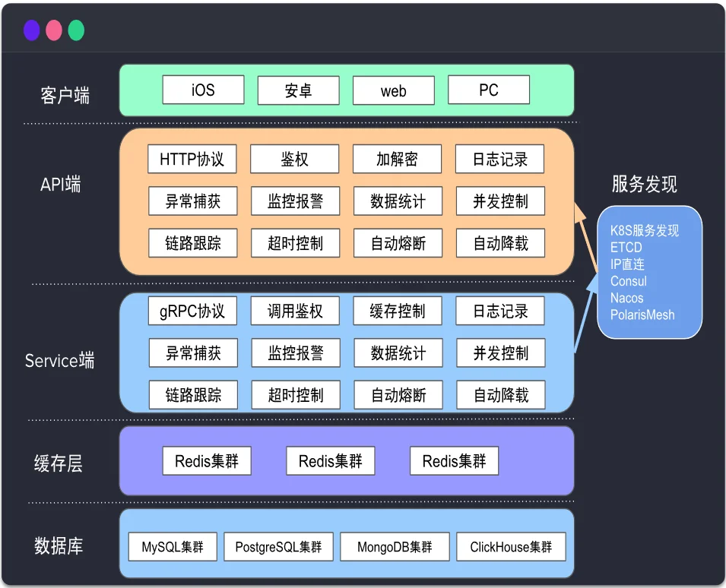
Task: Click the 数据库 layer label
Action: point(59,546)
